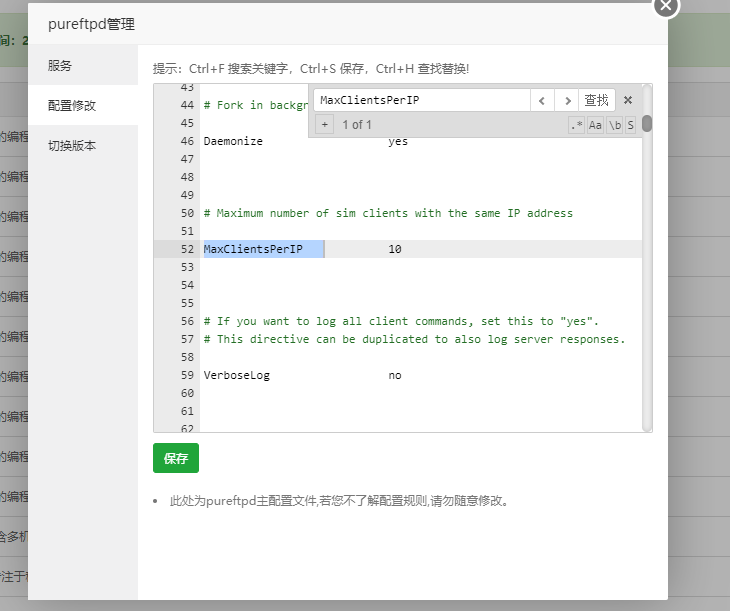Click the 查找 find button
The image size is (730, 611).
[596, 100]
